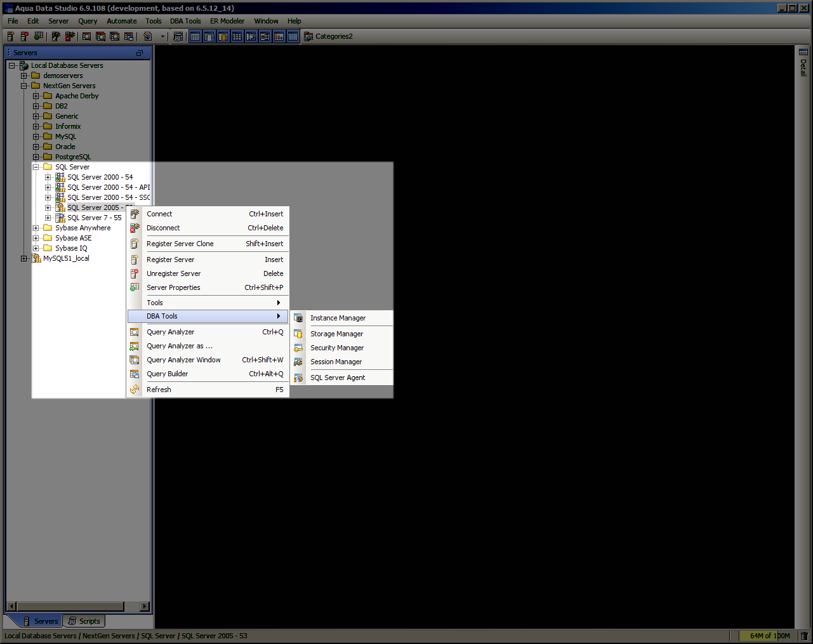Click the Connect icon in the toolbar
Screen dimensions: 813x644
tap(56, 36)
